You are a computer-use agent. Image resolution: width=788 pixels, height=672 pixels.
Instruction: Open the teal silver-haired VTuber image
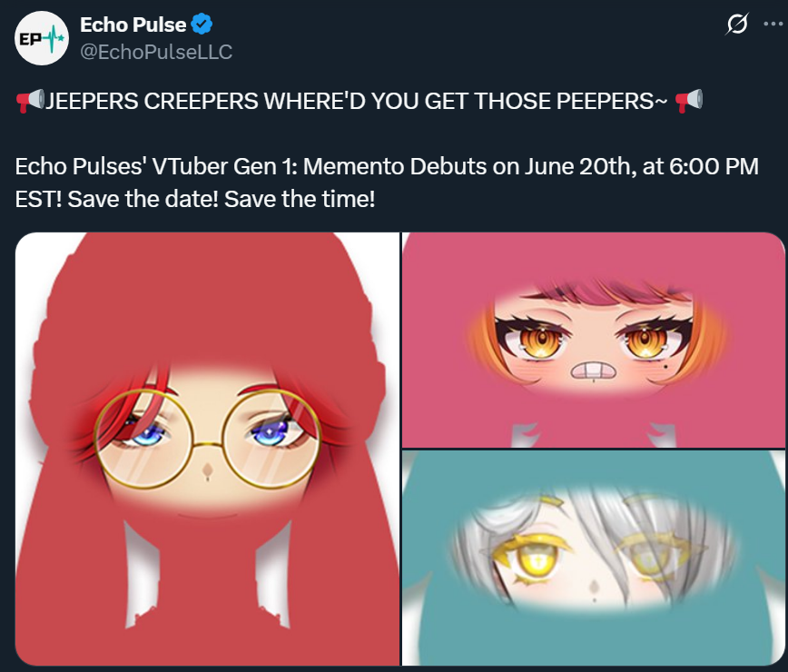coord(594,558)
